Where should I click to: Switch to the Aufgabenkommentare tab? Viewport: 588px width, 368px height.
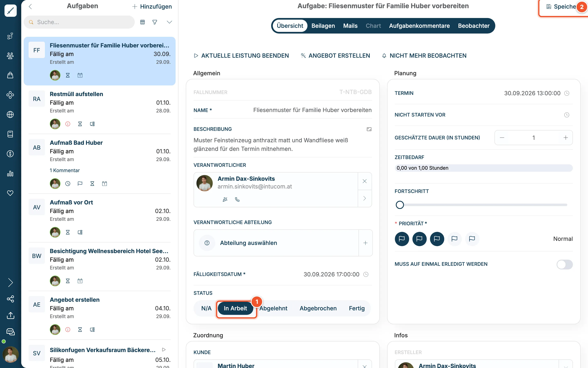click(419, 26)
